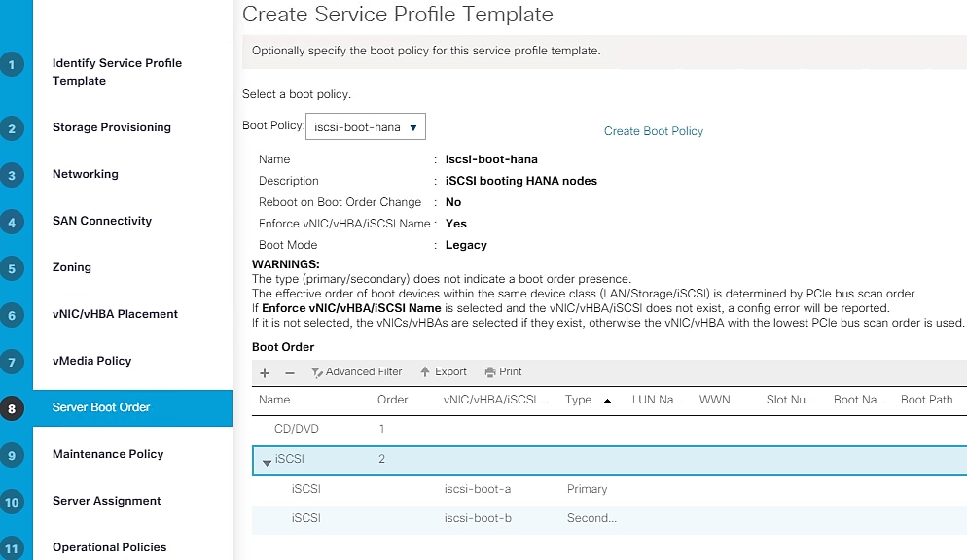
Task: Click the step 8 circle icon
Action: pos(12,408)
